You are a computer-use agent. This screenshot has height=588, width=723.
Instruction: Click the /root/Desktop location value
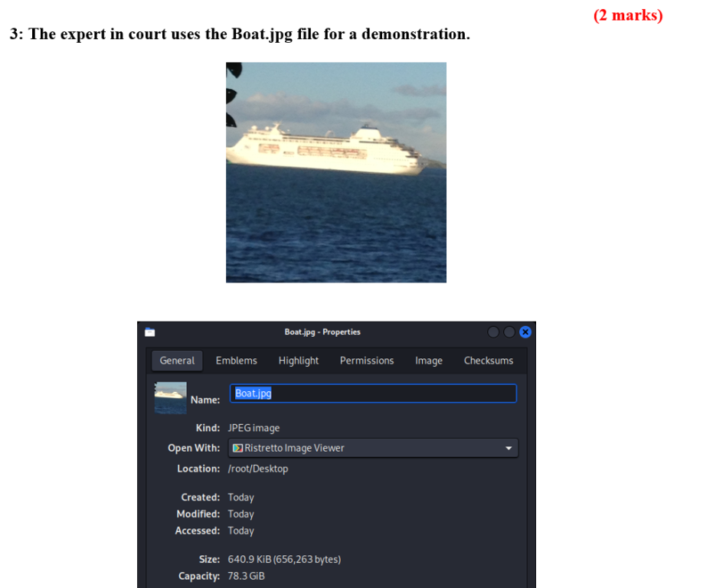pos(257,469)
